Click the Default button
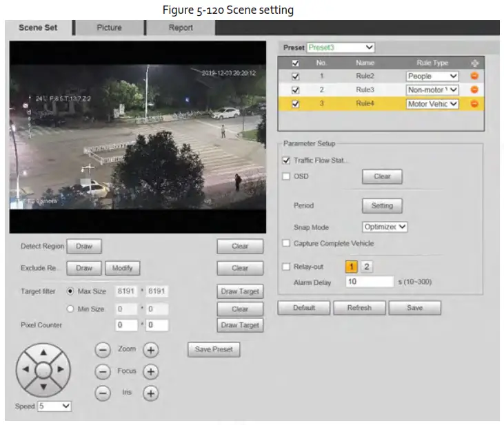The image size is (504, 425). click(x=304, y=308)
